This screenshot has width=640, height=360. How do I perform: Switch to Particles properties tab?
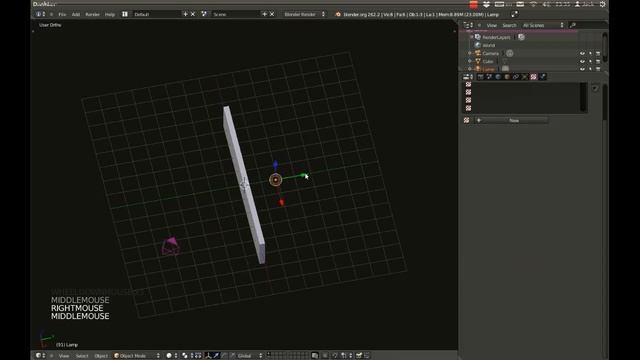[x=542, y=77]
